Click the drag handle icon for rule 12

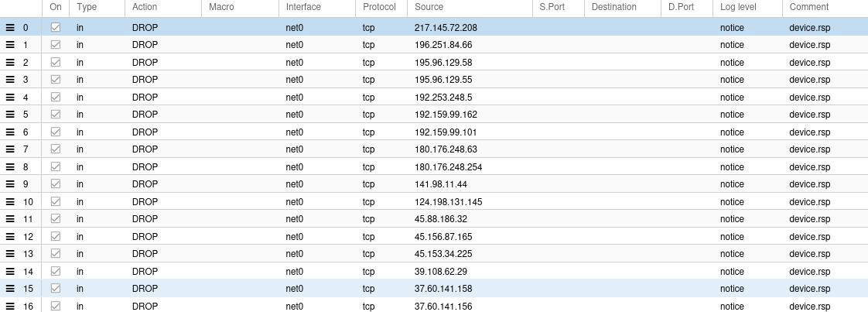tap(10, 237)
